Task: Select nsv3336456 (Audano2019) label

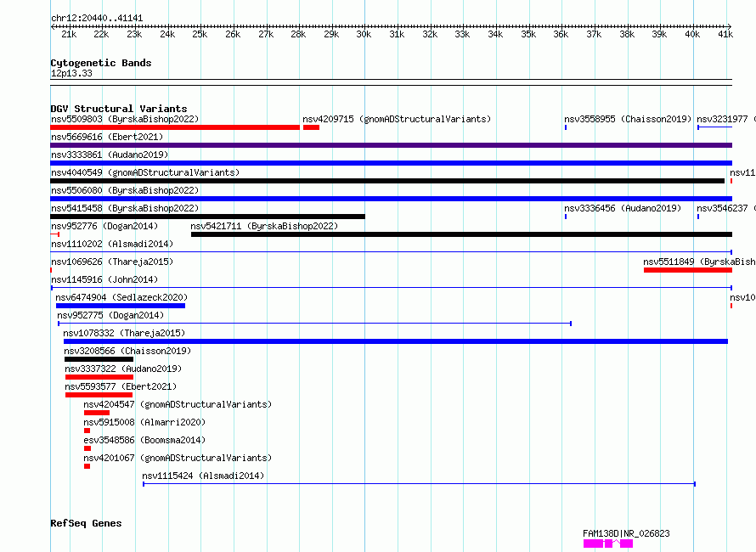Action: click(x=623, y=208)
